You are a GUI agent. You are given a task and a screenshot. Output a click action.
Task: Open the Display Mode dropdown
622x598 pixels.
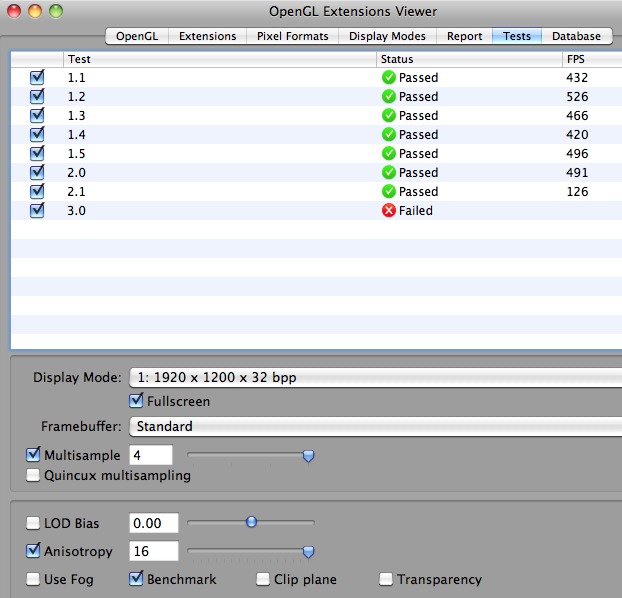[x=376, y=377]
